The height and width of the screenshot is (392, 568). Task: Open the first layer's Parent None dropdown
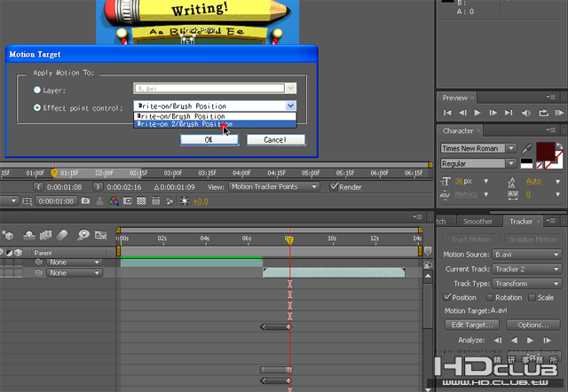click(75, 262)
